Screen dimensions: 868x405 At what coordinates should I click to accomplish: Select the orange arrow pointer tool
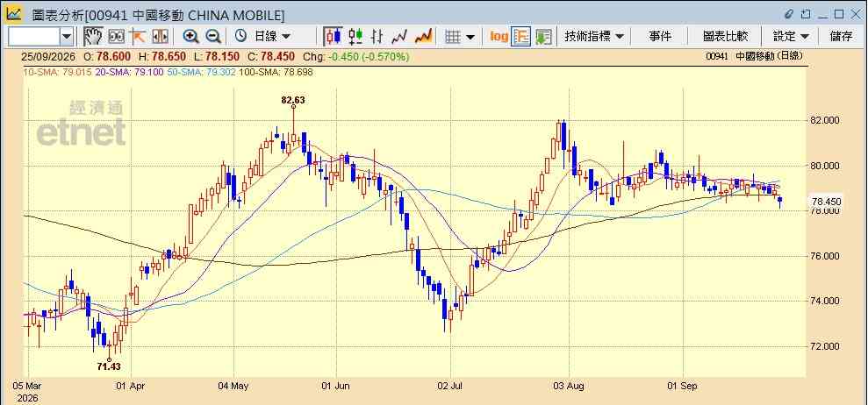coord(137,37)
